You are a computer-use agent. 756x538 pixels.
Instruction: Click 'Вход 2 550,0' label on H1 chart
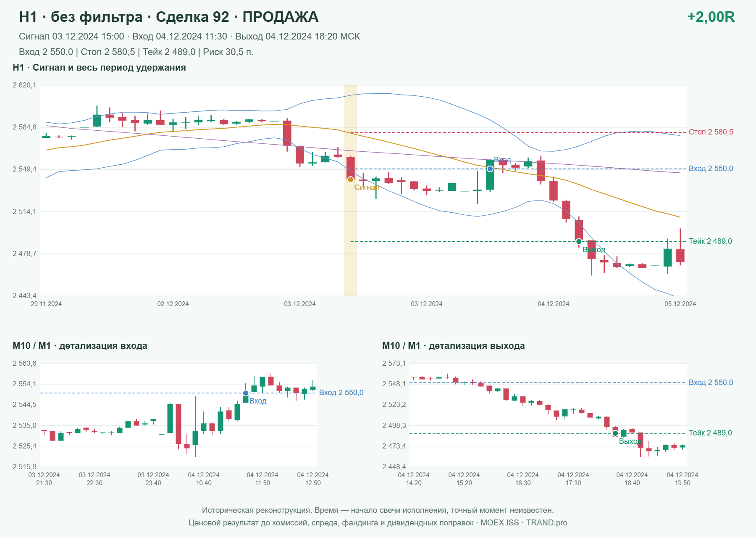click(711, 169)
